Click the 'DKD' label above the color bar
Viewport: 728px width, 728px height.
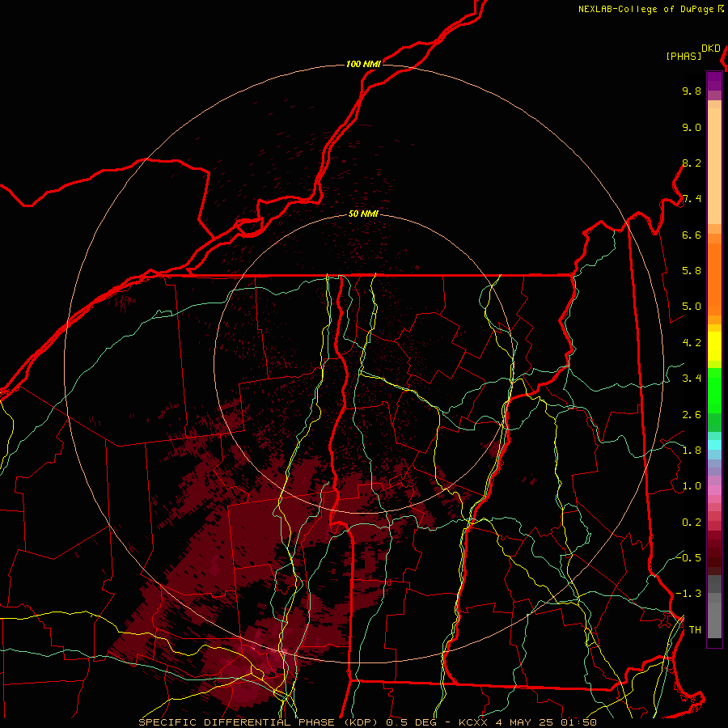711,49
